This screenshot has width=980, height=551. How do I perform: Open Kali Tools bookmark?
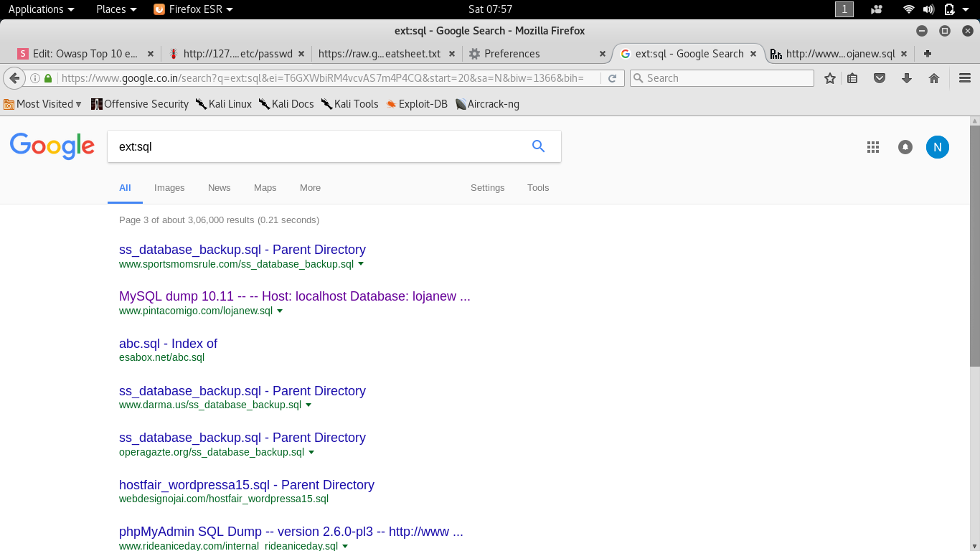350,104
